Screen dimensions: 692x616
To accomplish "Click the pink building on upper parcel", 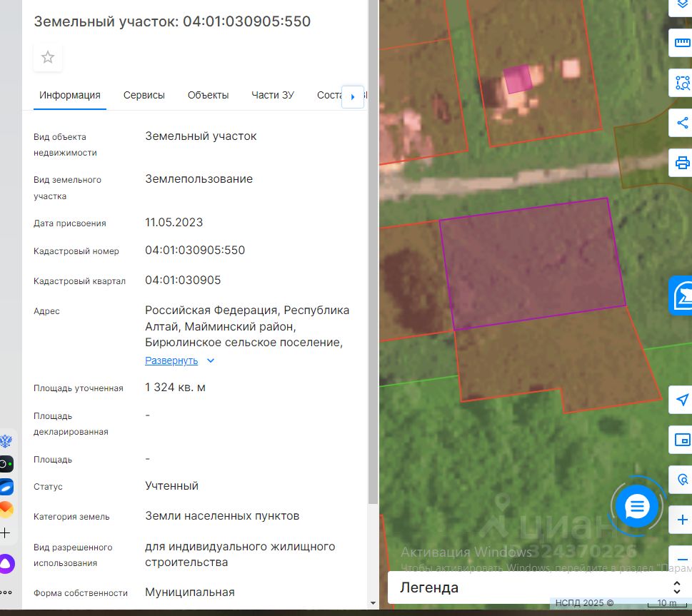I will click(x=518, y=79).
